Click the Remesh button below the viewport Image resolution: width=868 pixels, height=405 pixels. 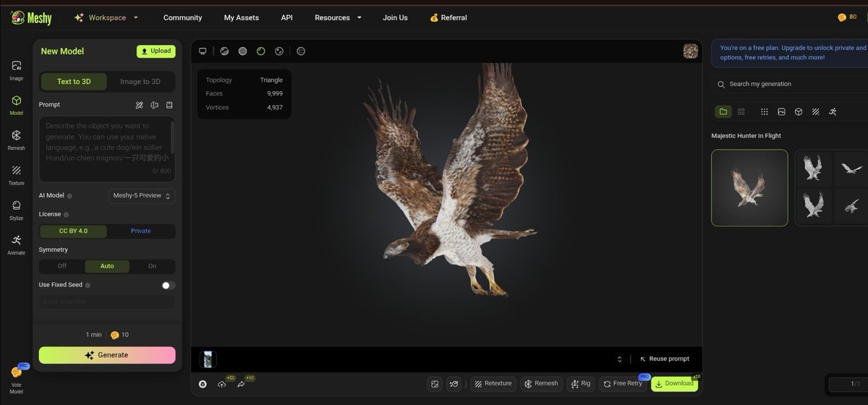click(541, 383)
